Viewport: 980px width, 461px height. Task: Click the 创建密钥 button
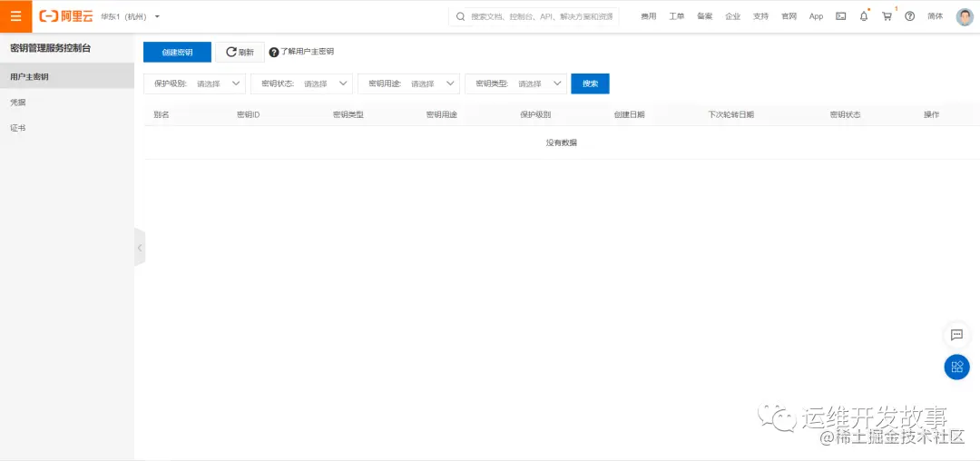177,53
